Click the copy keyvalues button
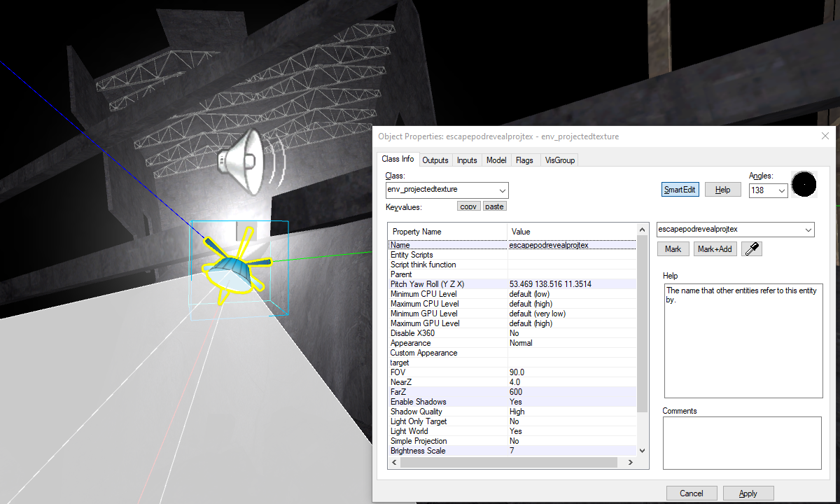The image size is (840, 504). (x=468, y=206)
